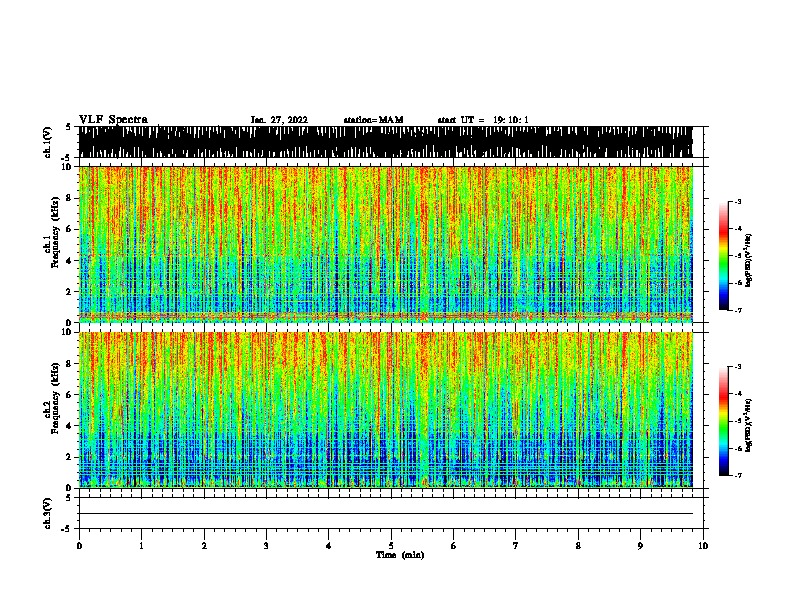Click the "10" kHz tick on ch.2 frequency axis
This screenshot has width=792, height=612.
67,332
